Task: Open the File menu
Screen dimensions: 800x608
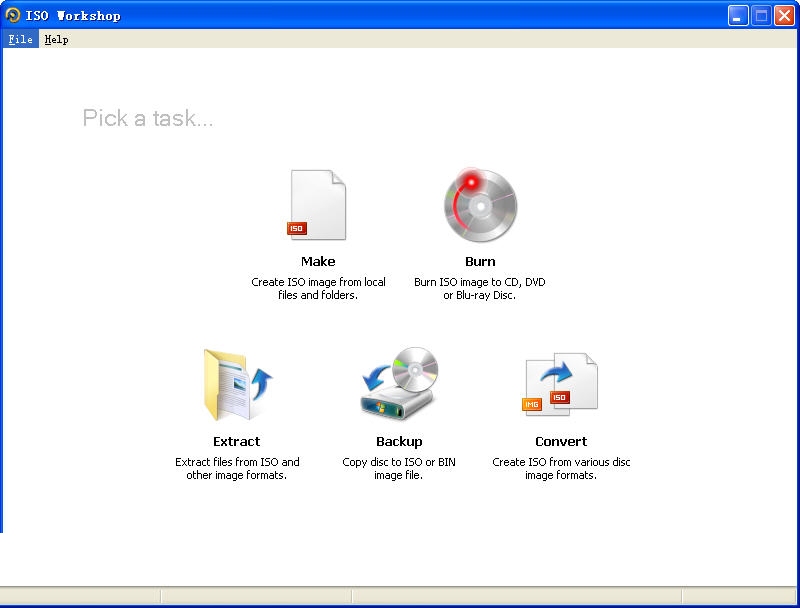Action: (x=20, y=39)
